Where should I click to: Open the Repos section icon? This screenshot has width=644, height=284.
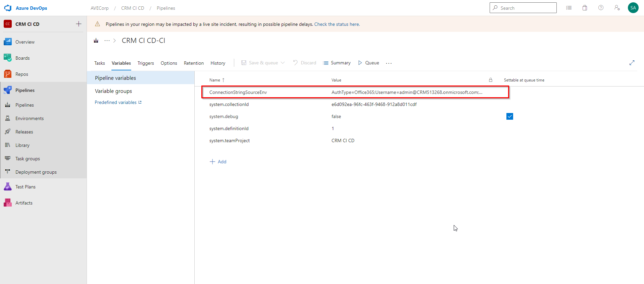coord(8,74)
